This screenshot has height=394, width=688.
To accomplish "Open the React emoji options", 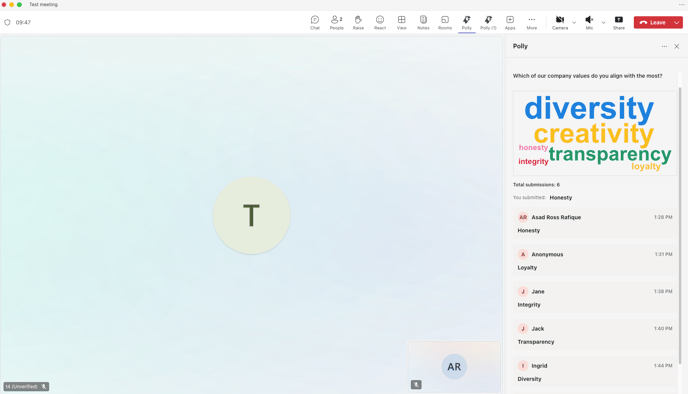I will 380,22.
